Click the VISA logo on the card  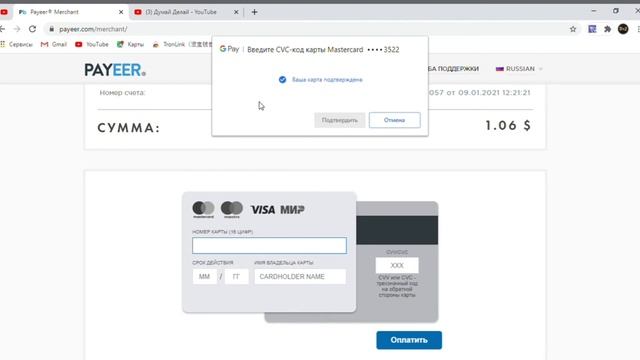(263, 210)
